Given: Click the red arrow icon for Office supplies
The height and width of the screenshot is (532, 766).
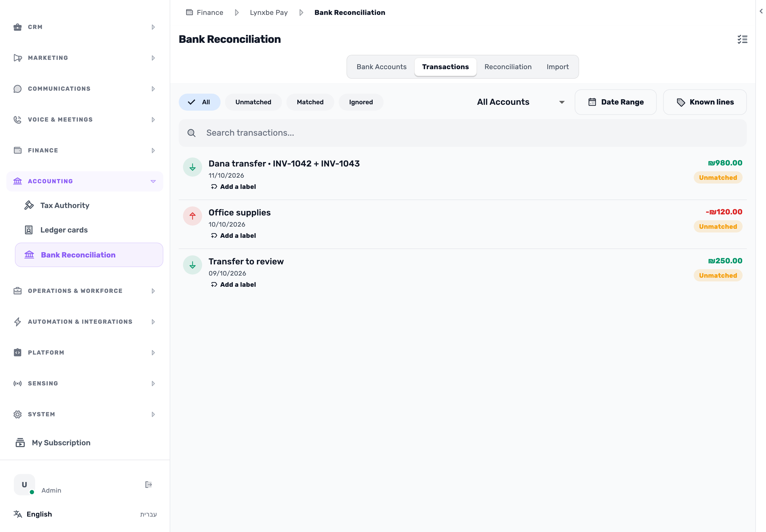Looking at the screenshot, I should (192, 216).
